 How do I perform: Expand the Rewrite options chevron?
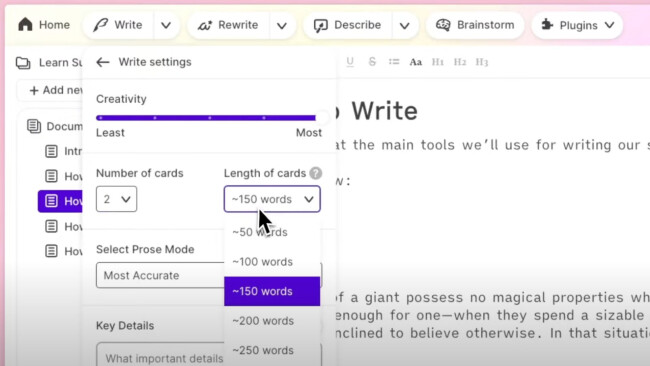coord(282,25)
